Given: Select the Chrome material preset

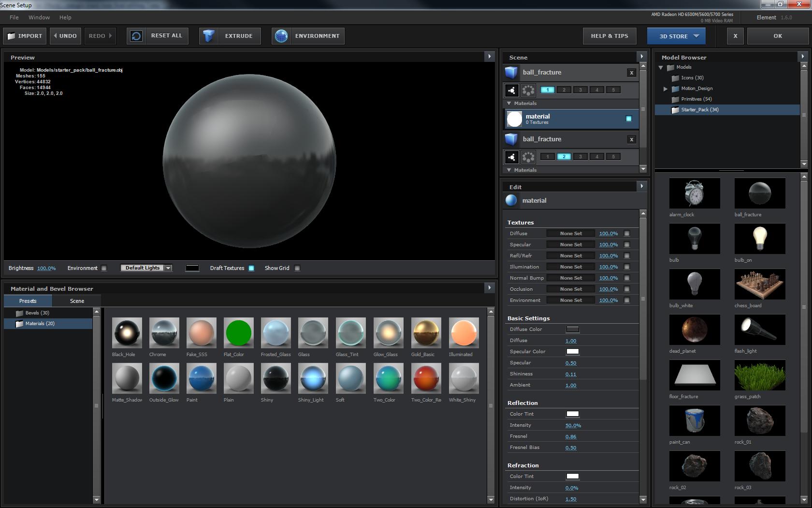Looking at the screenshot, I should pos(164,333).
